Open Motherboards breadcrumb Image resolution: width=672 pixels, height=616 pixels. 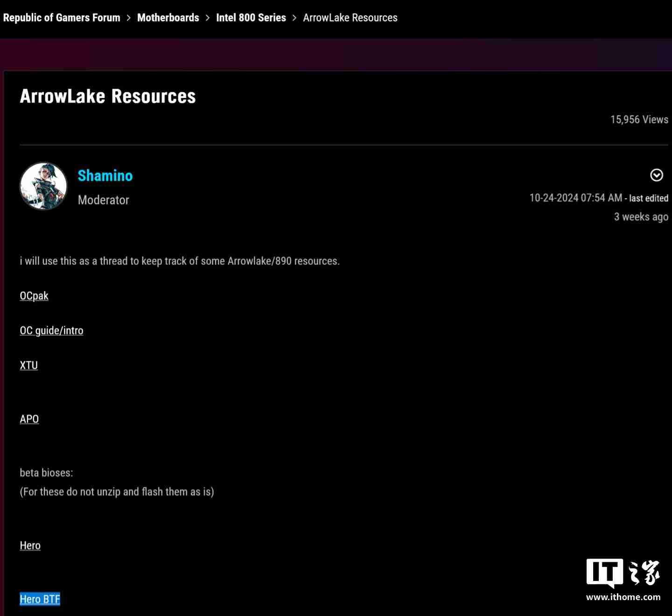[x=168, y=18]
